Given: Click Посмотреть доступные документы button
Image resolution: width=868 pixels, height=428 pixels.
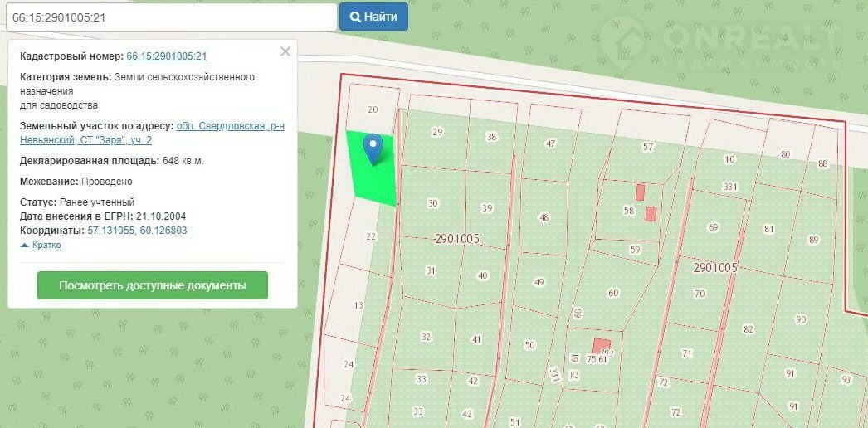Looking at the screenshot, I should click(152, 285).
